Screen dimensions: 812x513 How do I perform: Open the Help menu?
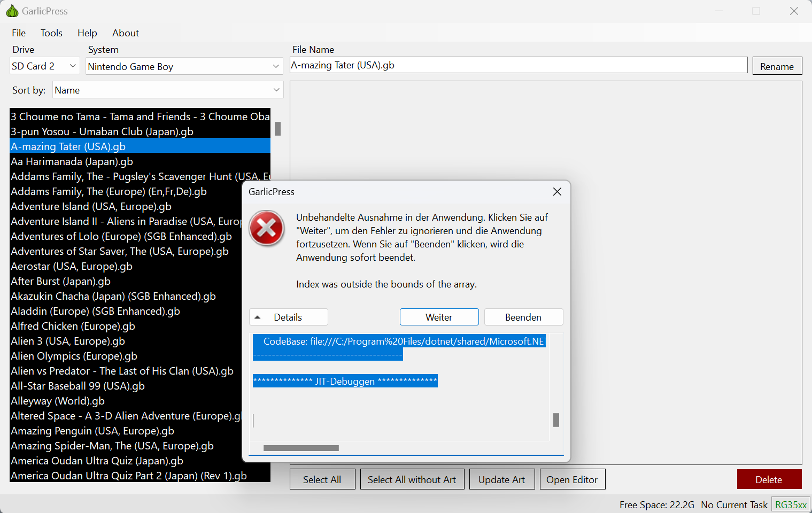(x=87, y=33)
